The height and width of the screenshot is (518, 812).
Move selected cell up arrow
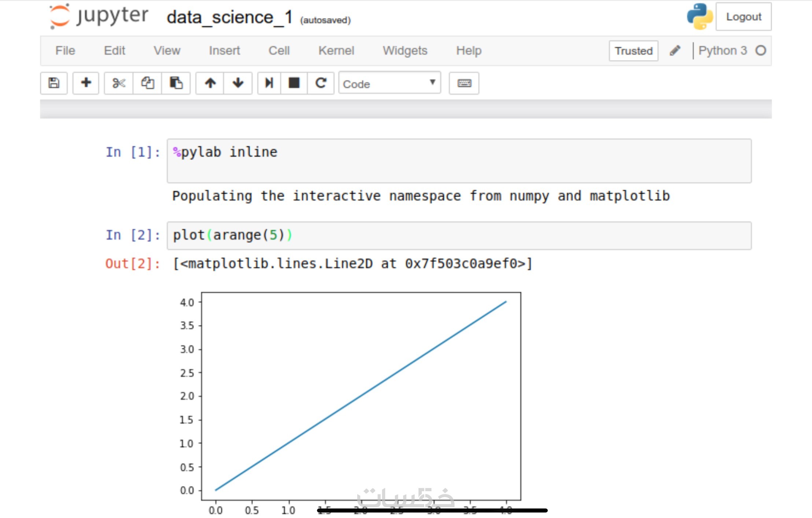coord(210,83)
